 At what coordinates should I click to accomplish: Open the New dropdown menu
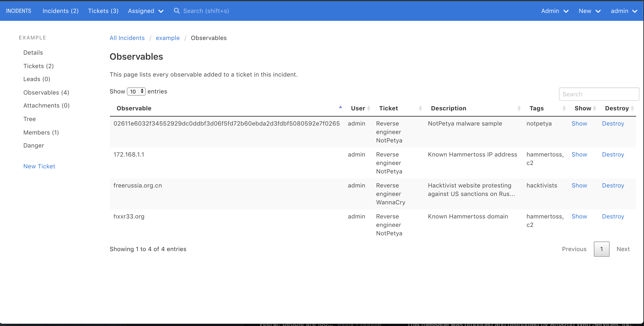(590, 11)
